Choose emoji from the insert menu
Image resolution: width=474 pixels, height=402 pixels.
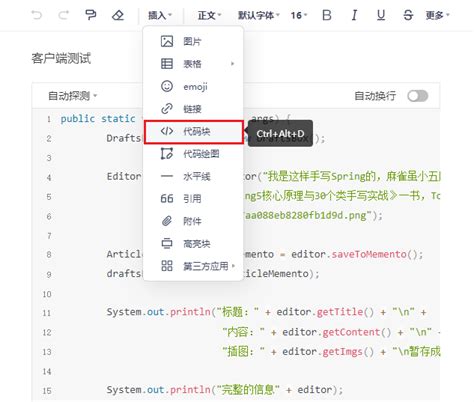pos(193,86)
